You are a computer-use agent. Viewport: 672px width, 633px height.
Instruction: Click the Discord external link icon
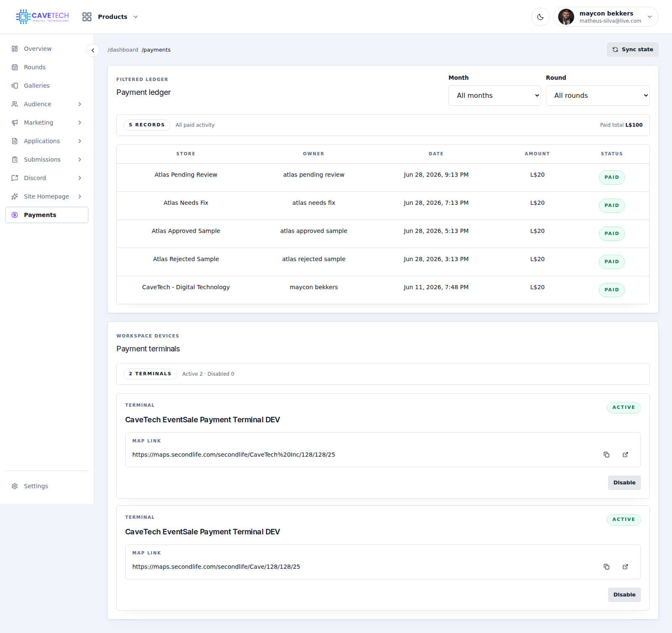[15, 178]
